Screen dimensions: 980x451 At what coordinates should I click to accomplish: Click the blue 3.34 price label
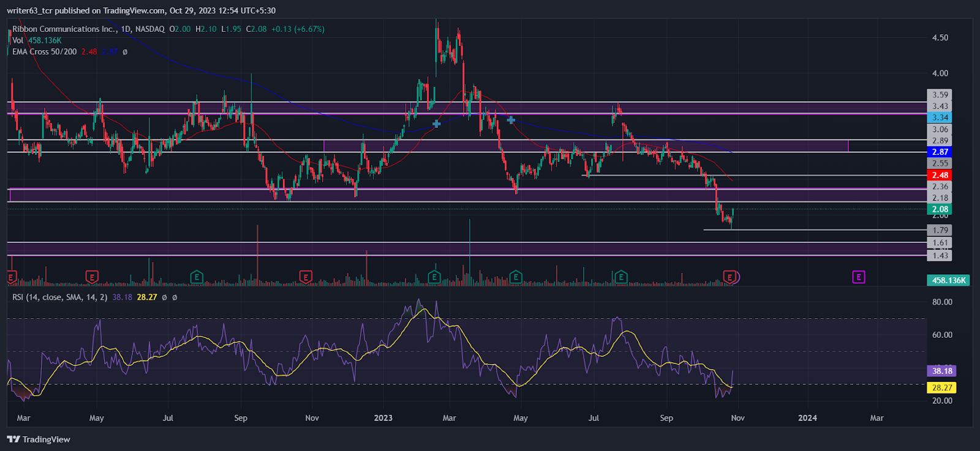[940, 117]
